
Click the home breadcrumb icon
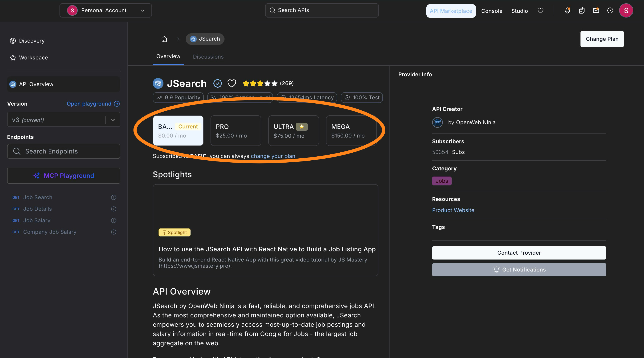pyautogui.click(x=164, y=39)
